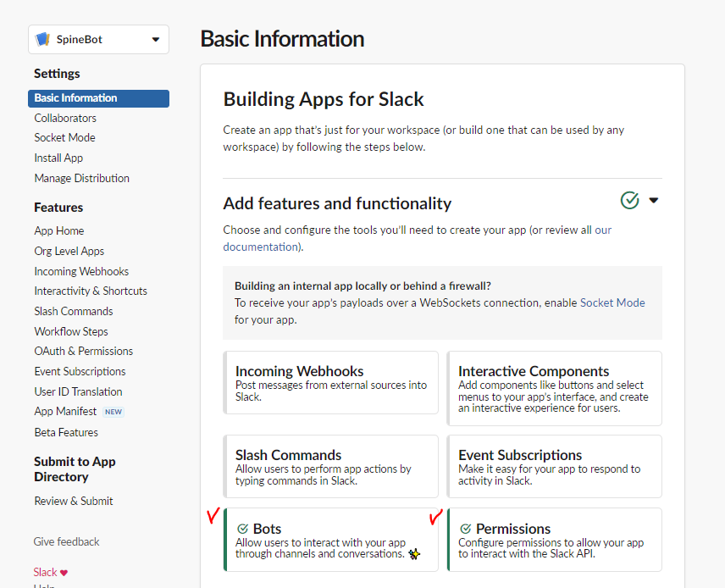Image resolution: width=725 pixels, height=588 pixels.
Task: Click the heart icon next to Slack
Action: coord(64,573)
